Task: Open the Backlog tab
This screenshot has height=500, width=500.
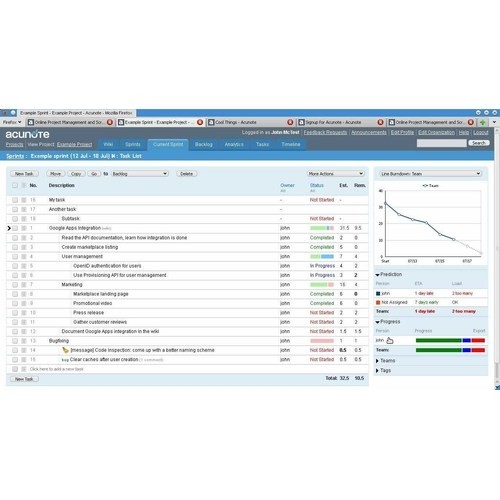Action: [204, 144]
